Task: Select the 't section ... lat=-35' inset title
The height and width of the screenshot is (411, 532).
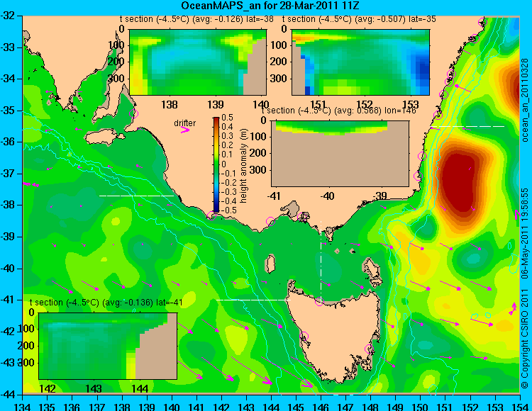Action: tap(359, 19)
